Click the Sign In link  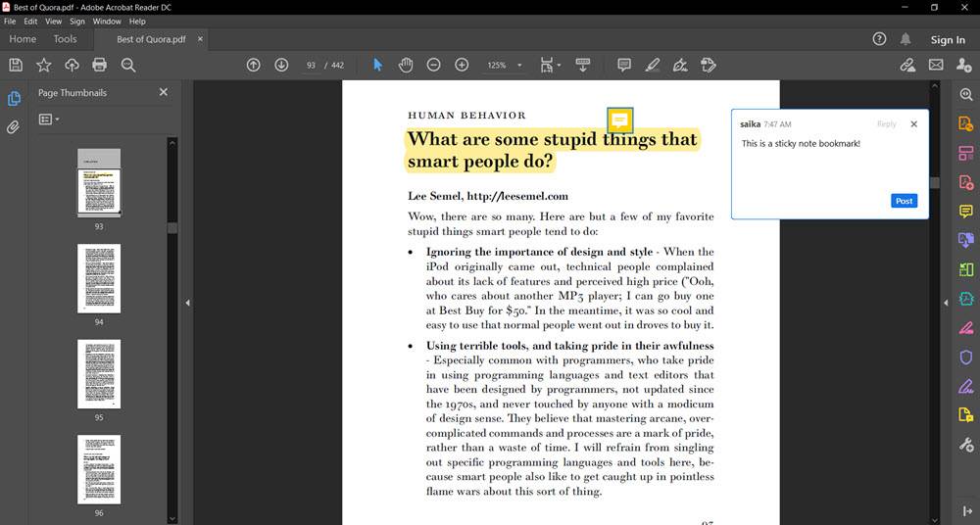948,40
